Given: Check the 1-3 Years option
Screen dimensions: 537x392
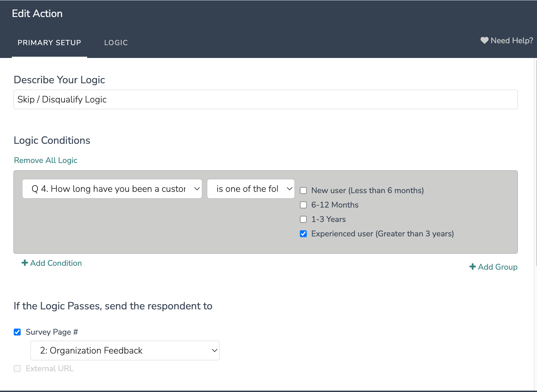Looking at the screenshot, I should 303,219.
